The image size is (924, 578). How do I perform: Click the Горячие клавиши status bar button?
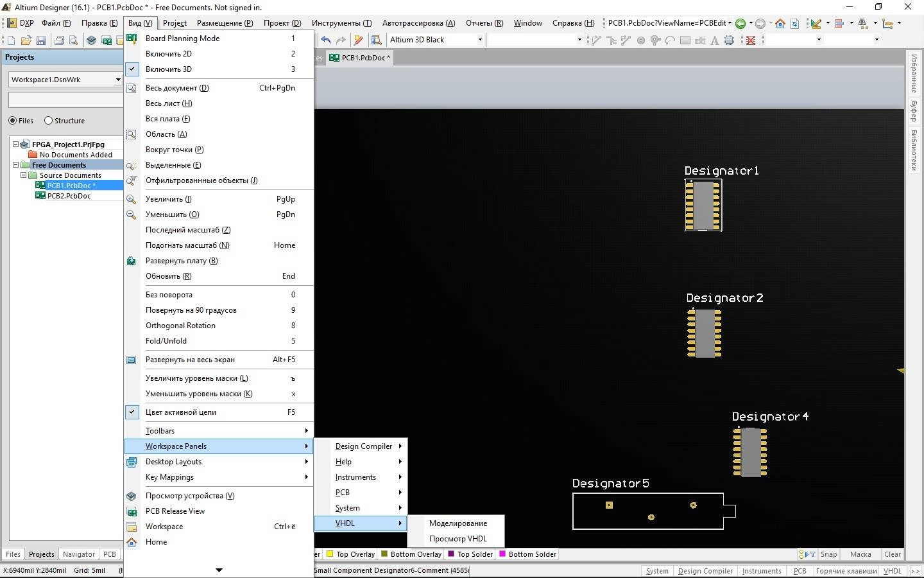[x=846, y=571]
